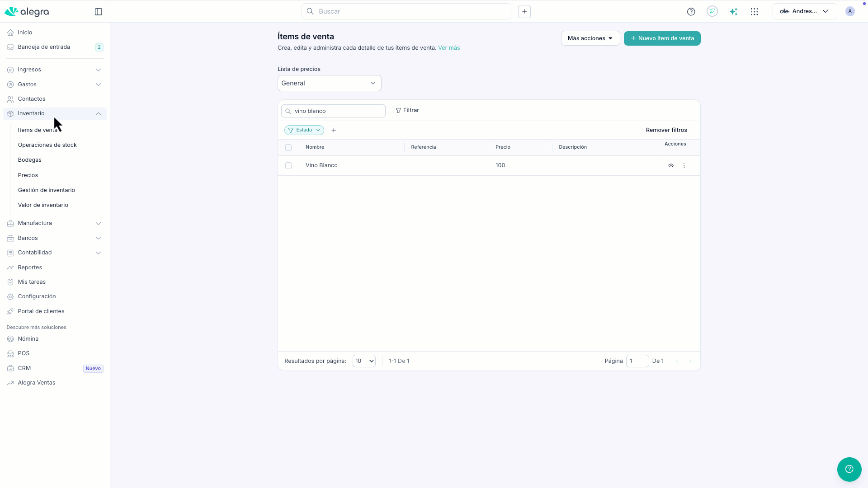Expand the Bancos menu chevron
Viewport: 868px width, 488px height.
(98, 238)
